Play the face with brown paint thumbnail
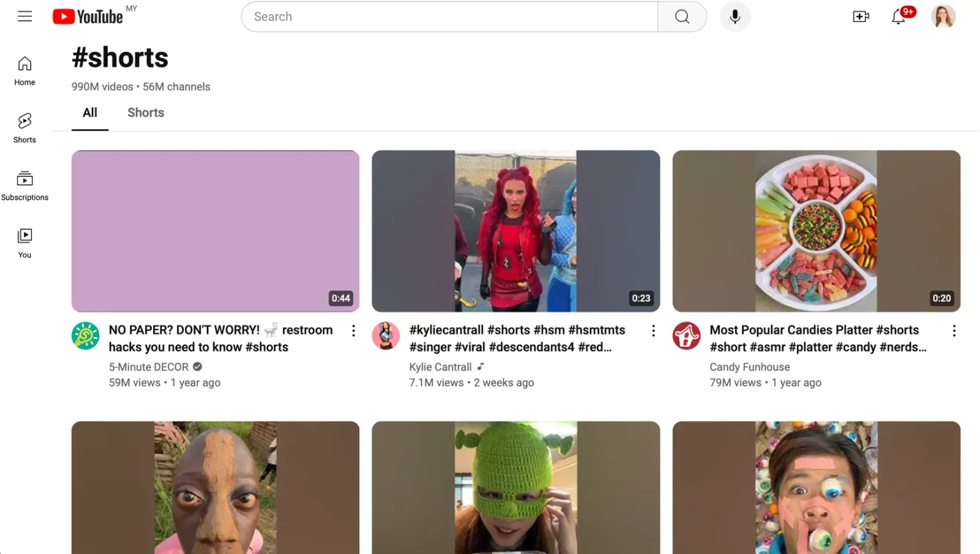The width and height of the screenshot is (980, 554). pyautogui.click(x=215, y=487)
